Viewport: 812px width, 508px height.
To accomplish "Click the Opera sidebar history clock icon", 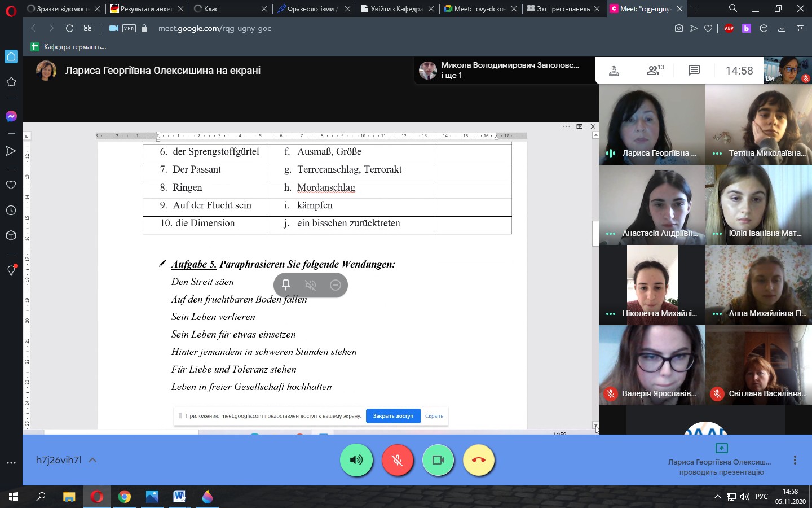I will 11,211.
